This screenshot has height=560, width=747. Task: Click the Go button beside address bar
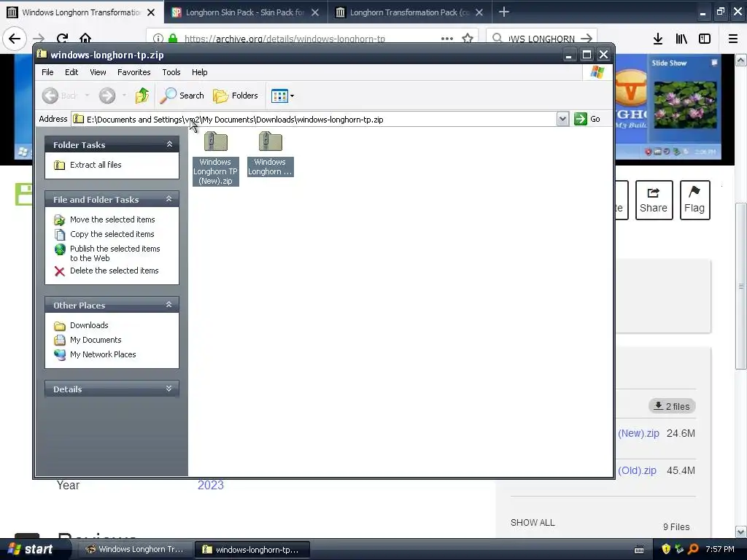[x=587, y=119]
